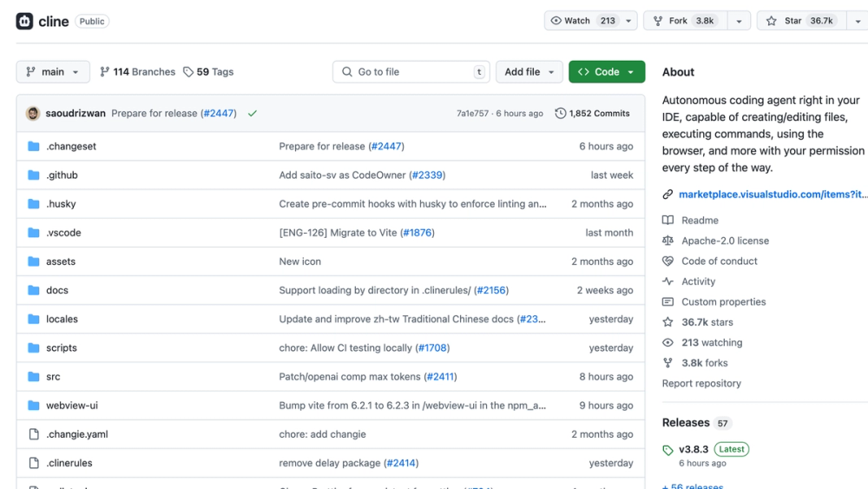Open the Custom properties link

[724, 301]
